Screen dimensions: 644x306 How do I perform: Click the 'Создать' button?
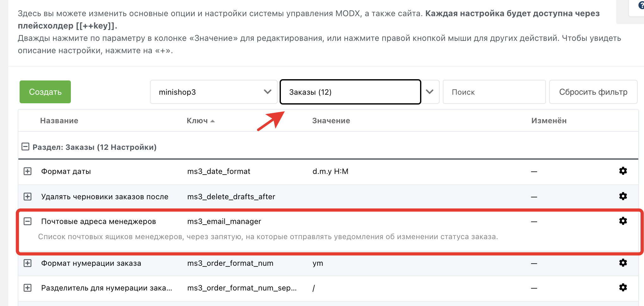tap(45, 92)
